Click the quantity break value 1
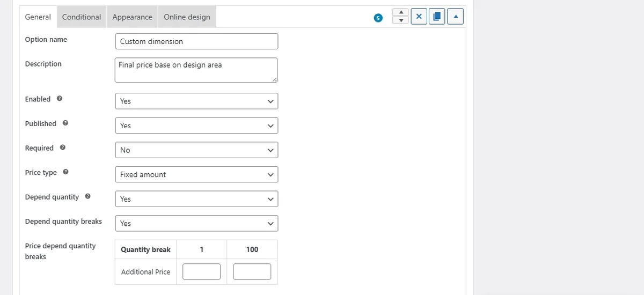Viewport: 644px width, 295px height. 201,249
